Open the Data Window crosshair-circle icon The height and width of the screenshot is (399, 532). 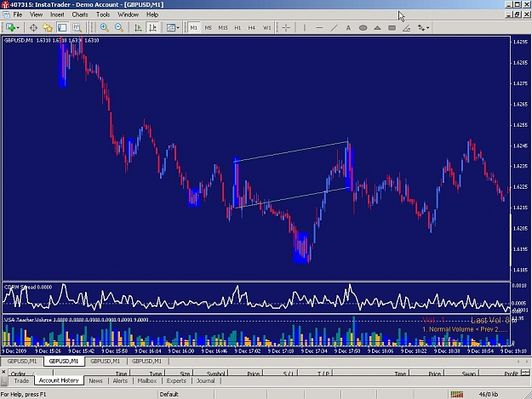pos(33,28)
